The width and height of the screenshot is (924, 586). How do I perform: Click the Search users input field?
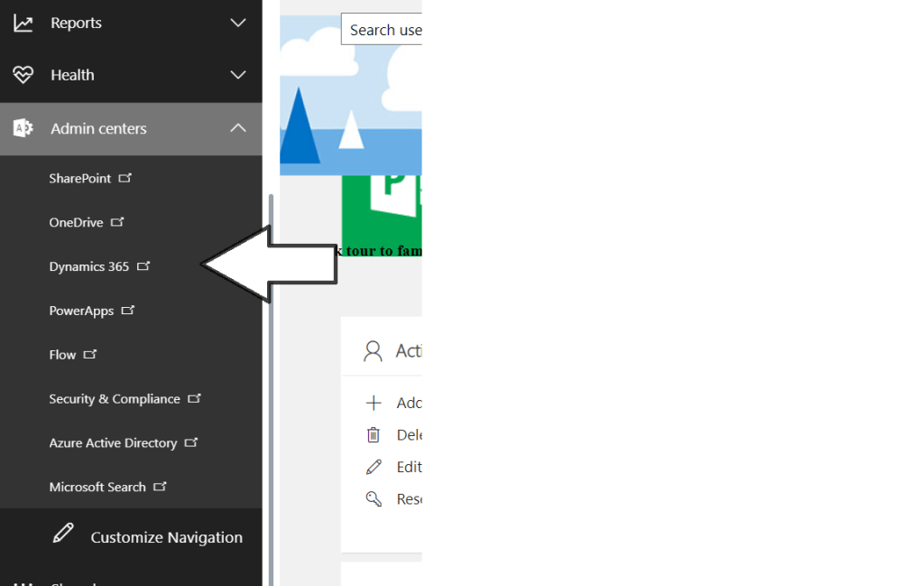pos(382,30)
